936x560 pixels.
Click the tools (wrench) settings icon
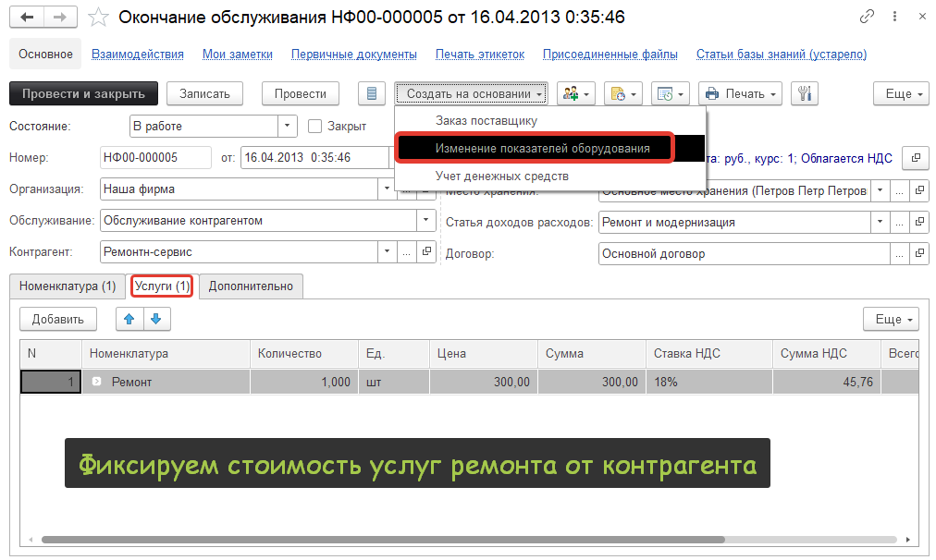[x=805, y=93]
